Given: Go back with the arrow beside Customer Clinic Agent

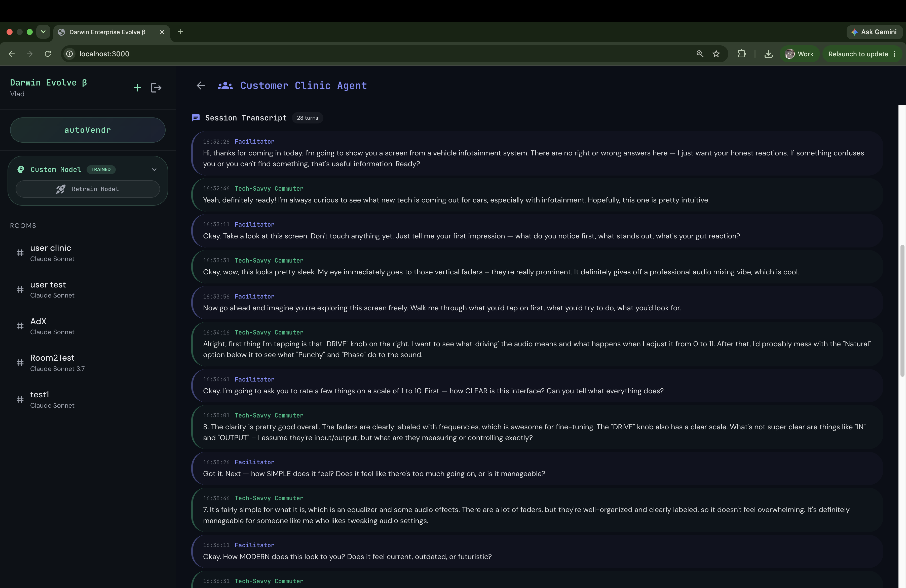Looking at the screenshot, I should [201, 86].
